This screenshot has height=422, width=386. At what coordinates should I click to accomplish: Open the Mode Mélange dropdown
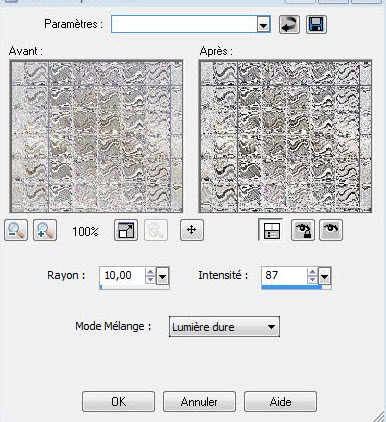point(224,327)
